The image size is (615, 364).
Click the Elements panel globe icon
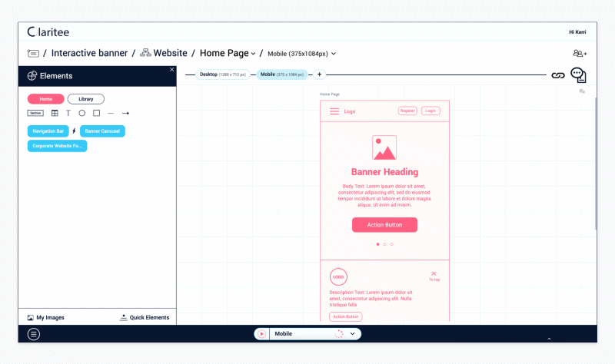(32, 75)
